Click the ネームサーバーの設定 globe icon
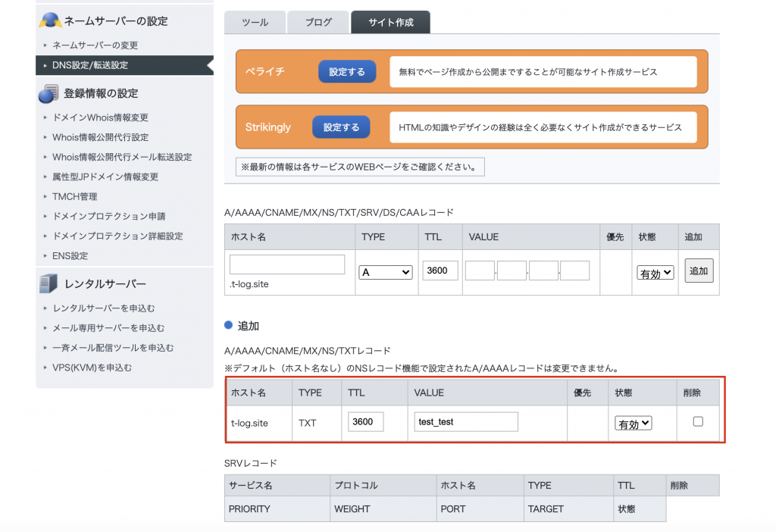Screen dimensions: 776x532 coord(50,20)
